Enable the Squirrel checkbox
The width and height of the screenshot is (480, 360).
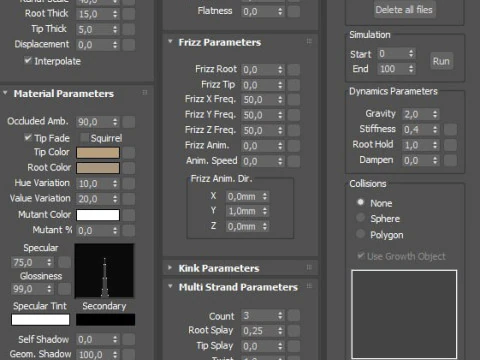[x=84, y=138]
